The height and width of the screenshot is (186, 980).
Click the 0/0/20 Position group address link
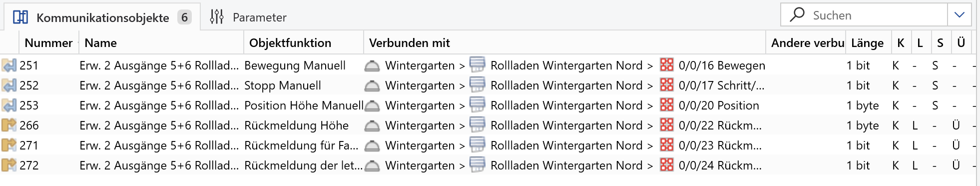pos(719,105)
